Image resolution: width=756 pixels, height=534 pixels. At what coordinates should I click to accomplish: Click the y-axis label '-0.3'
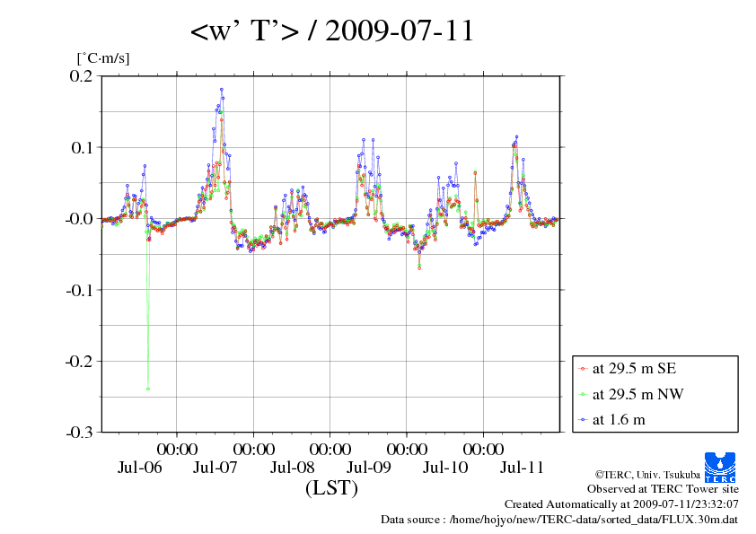79,433
